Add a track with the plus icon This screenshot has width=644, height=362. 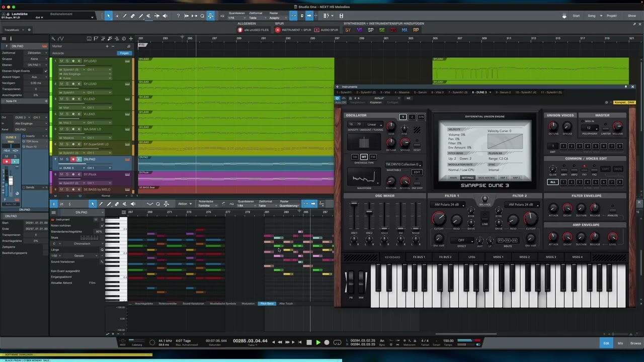(131, 38)
